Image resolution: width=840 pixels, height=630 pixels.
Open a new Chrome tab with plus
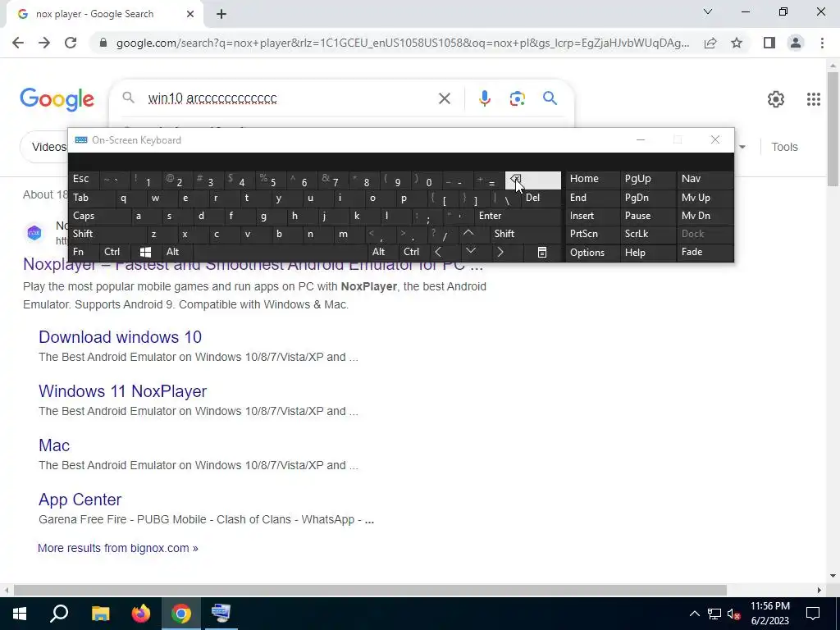[221, 14]
